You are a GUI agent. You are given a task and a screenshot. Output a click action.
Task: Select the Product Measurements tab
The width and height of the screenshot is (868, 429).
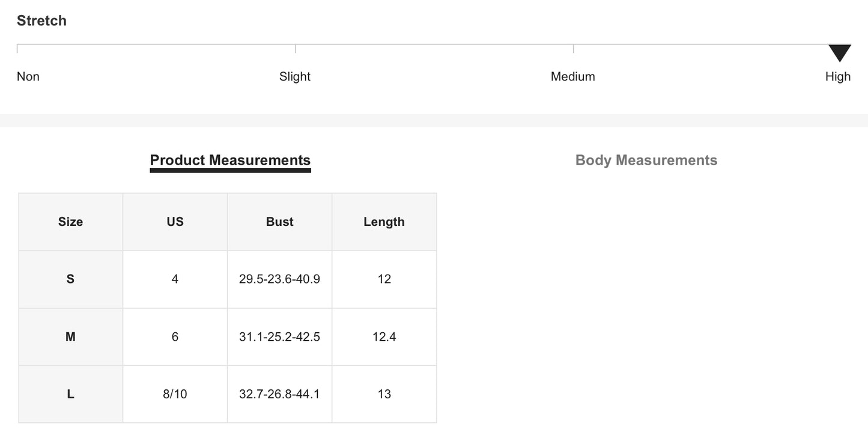[230, 160]
